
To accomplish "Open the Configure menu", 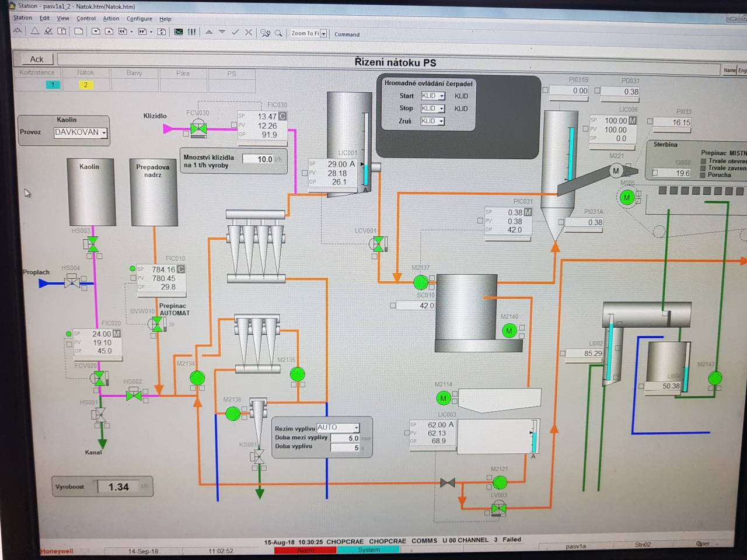I will (x=139, y=19).
